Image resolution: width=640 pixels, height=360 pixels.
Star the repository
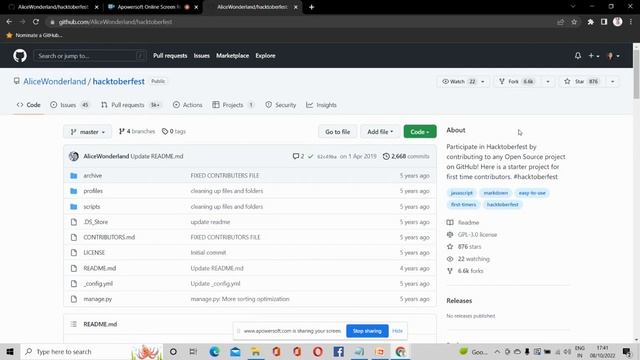581,82
